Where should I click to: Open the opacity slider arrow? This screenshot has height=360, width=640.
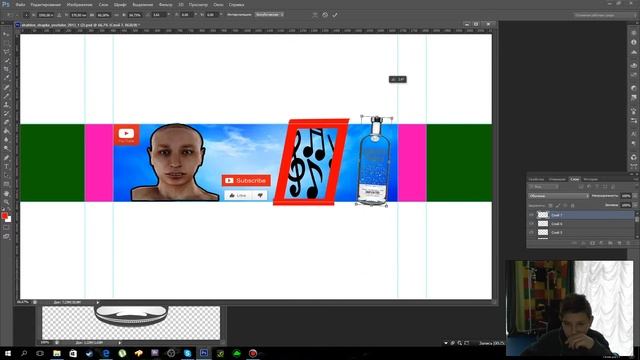[634, 196]
